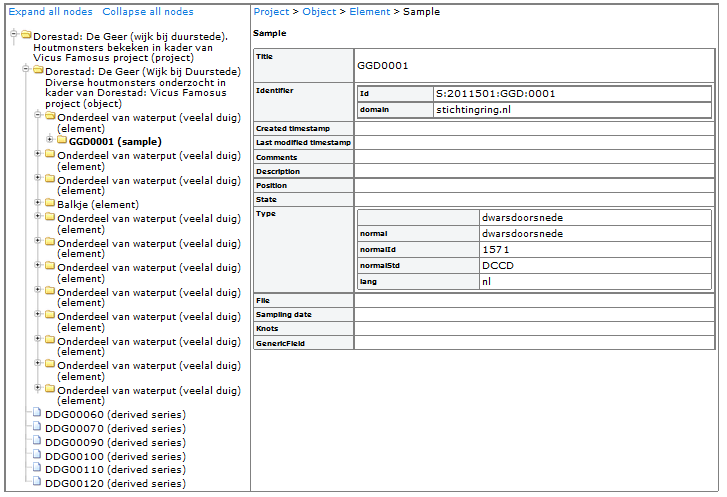727x497 pixels.
Task: Click the File field label
Action: (x=262, y=300)
